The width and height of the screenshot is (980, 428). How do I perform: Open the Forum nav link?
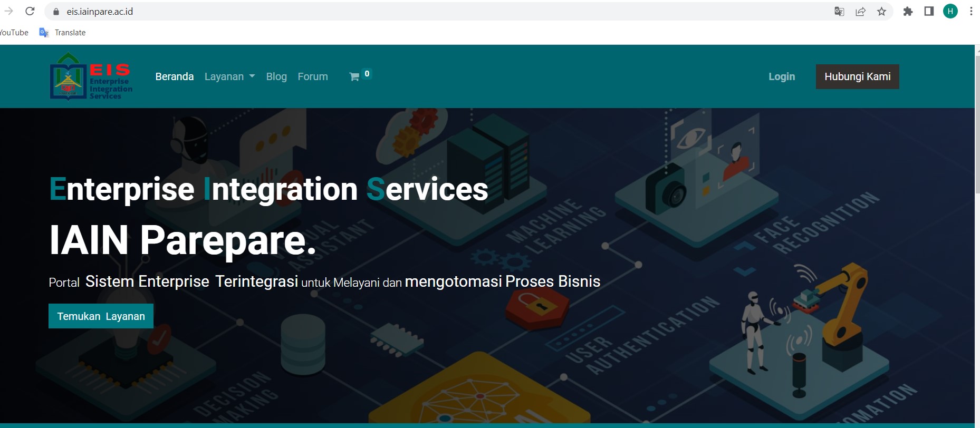(x=313, y=76)
